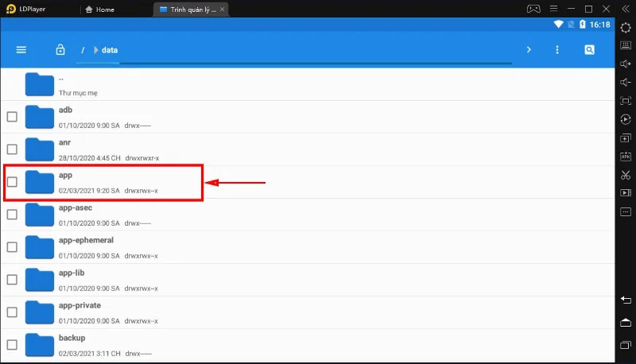Click the volume up icon

(x=626, y=64)
